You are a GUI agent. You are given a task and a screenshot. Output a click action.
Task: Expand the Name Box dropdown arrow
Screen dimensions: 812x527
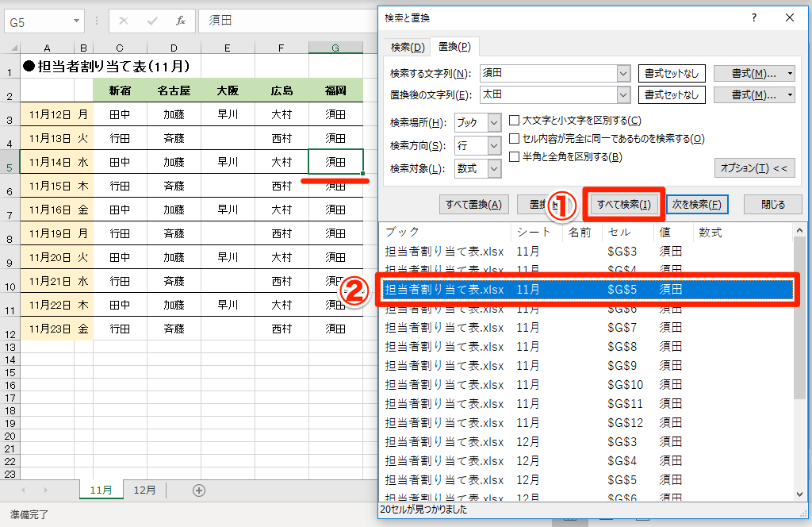tap(76, 21)
